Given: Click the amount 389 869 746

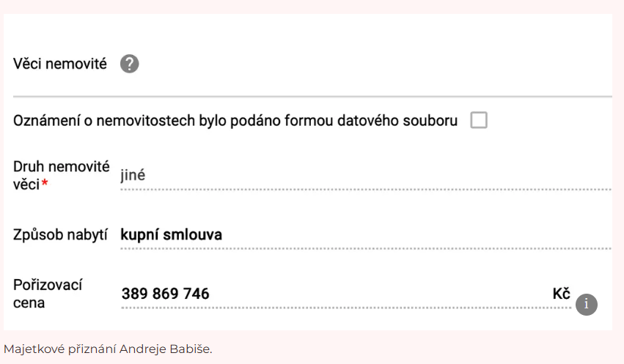Looking at the screenshot, I should click(165, 294).
